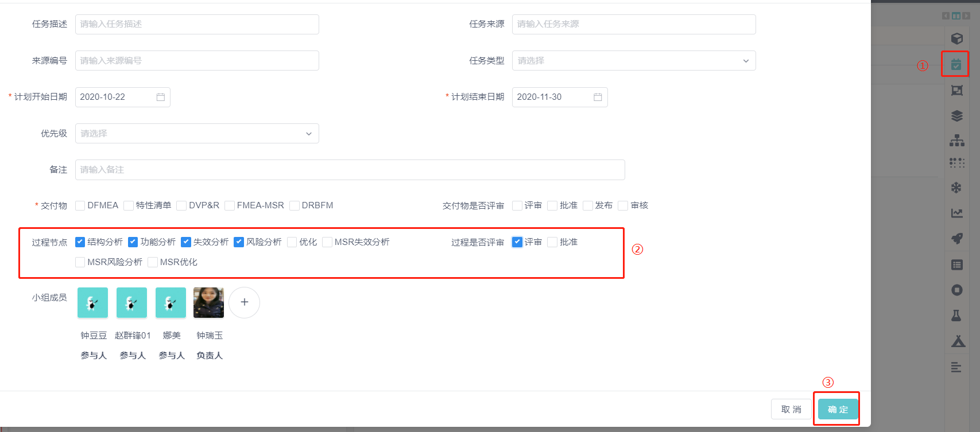Screen dimensions: 980x432
Task: Click the tent icon in sidebar
Action: tap(958, 341)
